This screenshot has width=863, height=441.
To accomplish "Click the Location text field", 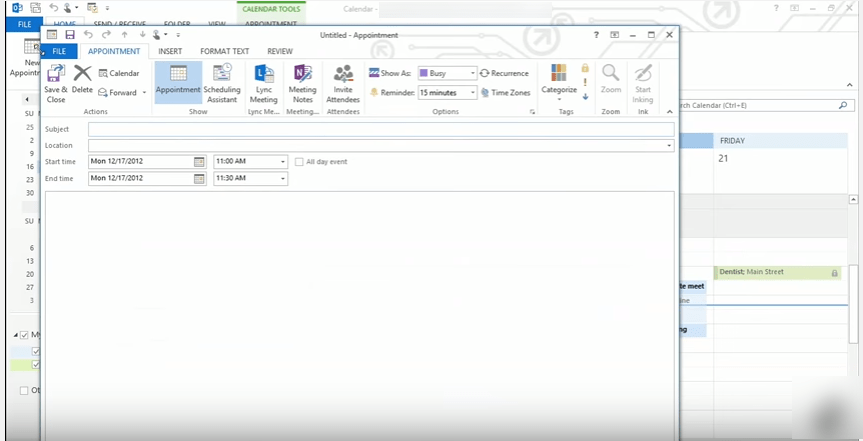I will click(x=376, y=146).
